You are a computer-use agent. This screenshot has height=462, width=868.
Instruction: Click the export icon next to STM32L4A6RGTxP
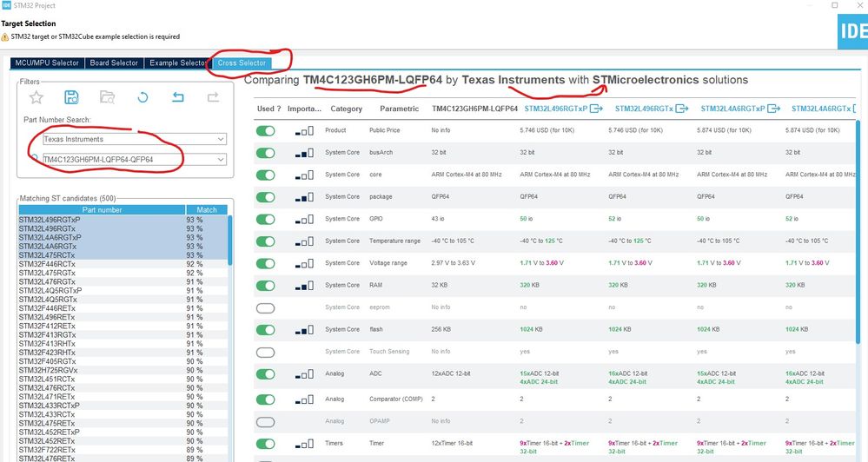[x=774, y=109]
